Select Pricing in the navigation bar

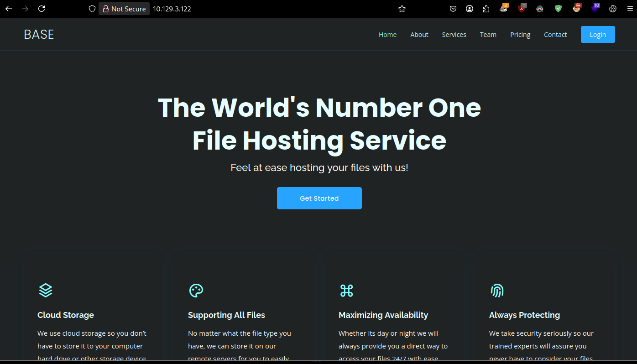click(520, 35)
